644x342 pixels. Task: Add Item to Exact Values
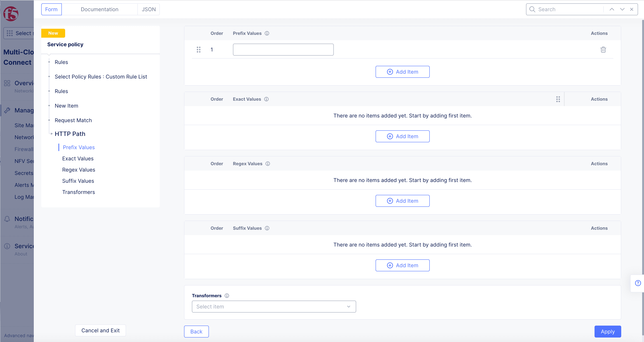pyautogui.click(x=402, y=136)
